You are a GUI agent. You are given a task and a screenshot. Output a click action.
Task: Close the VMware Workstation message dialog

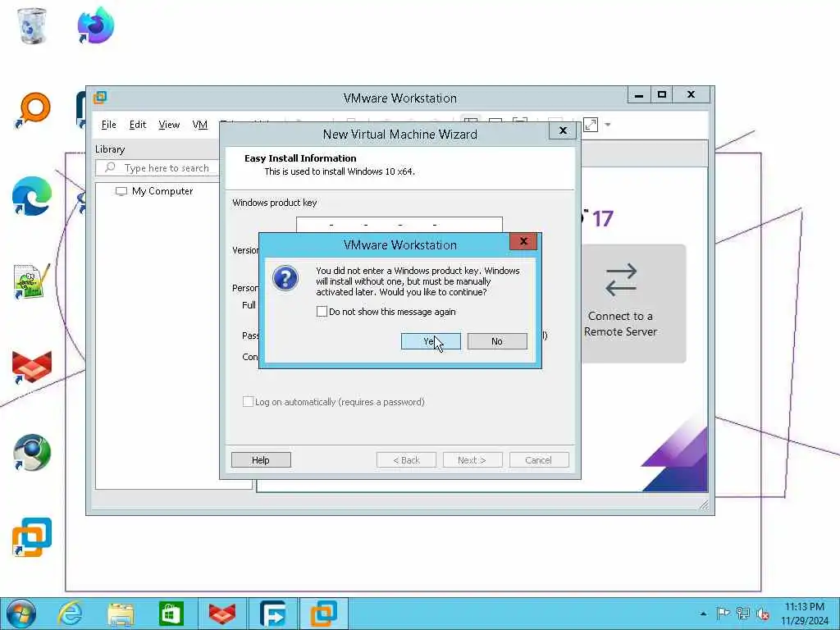[523, 242]
